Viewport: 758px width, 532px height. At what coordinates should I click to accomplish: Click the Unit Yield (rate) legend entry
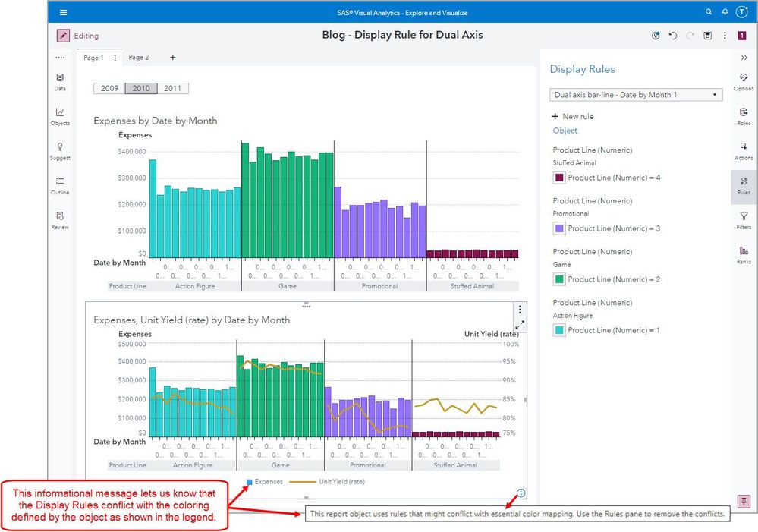pyautogui.click(x=327, y=482)
